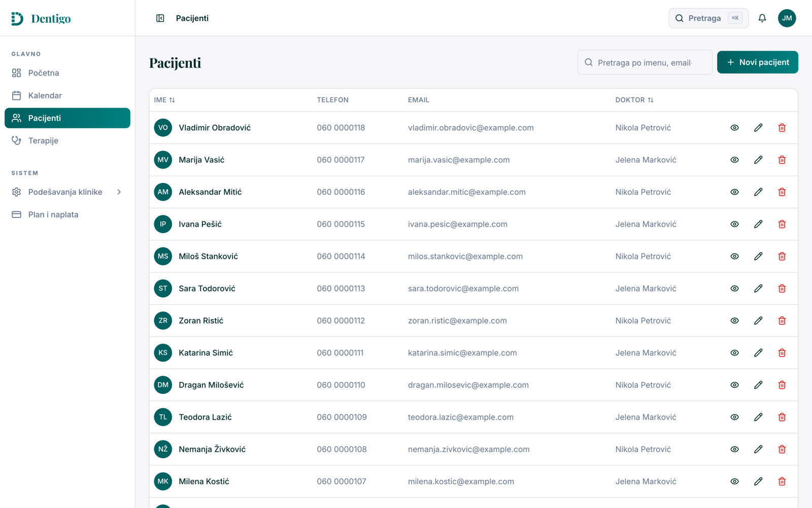Image resolution: width=812 pixels, height=508 pixels.
Task: Add a new patient with Novi pacijent
Action: 757,62
